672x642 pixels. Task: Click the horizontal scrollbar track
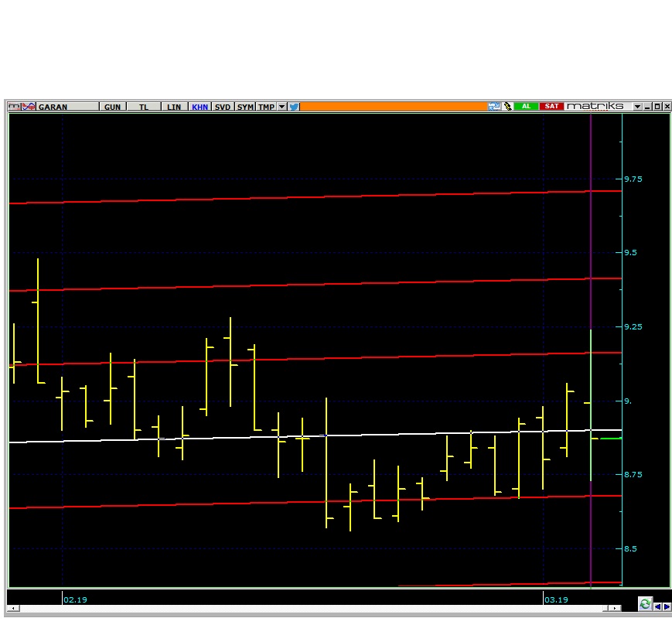coord(311,608)
